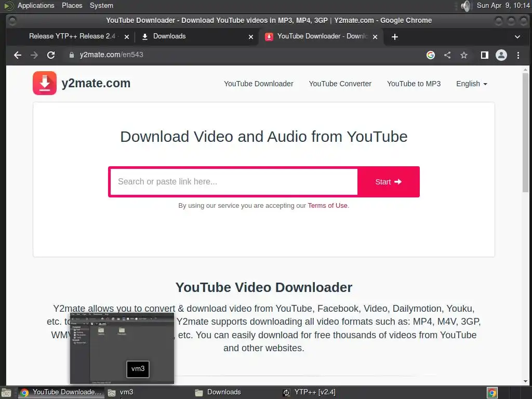Image resolution: width=532 pixels, height=399 pixels.
Task: Click the y2mate.com site title
Action: click(x=96, y=83)
